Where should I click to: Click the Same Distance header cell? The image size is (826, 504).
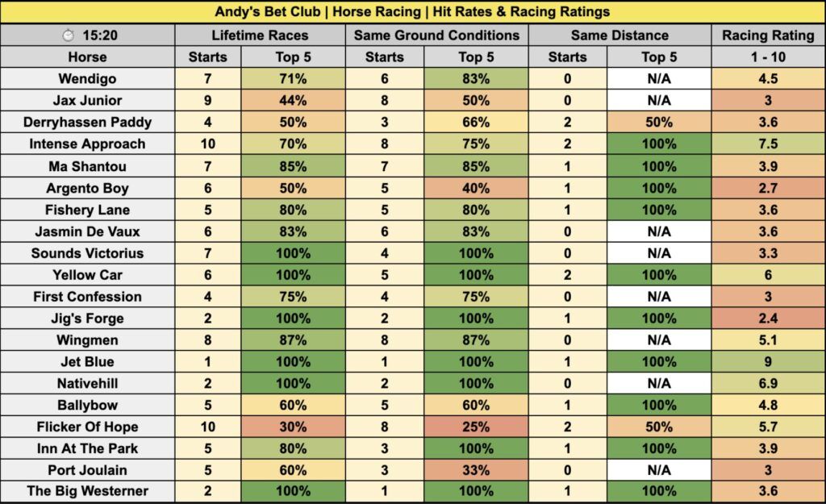[619, 35]
